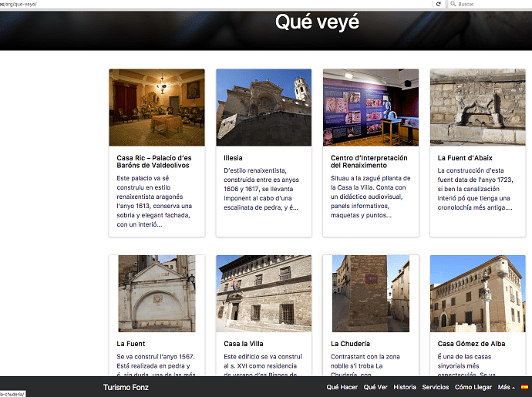532x397 pixels.
Task: Open Servicios menu item
Action: [436, 387]
